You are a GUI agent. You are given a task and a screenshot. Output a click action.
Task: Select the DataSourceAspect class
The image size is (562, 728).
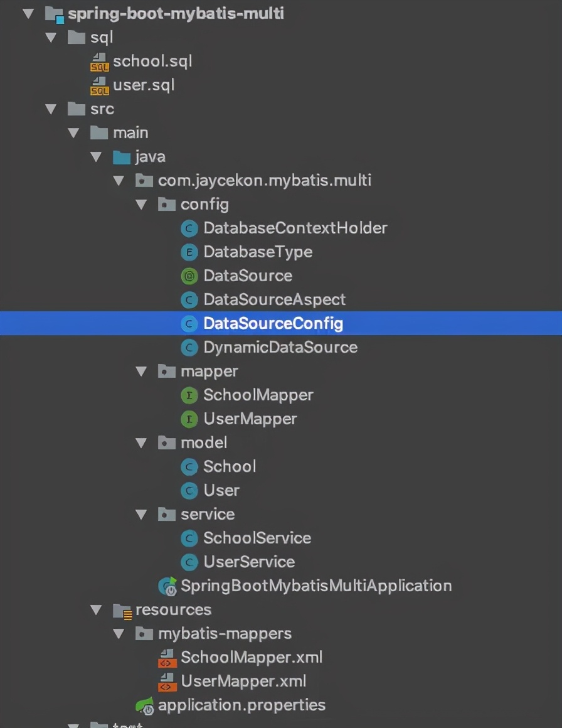(274, 299)
